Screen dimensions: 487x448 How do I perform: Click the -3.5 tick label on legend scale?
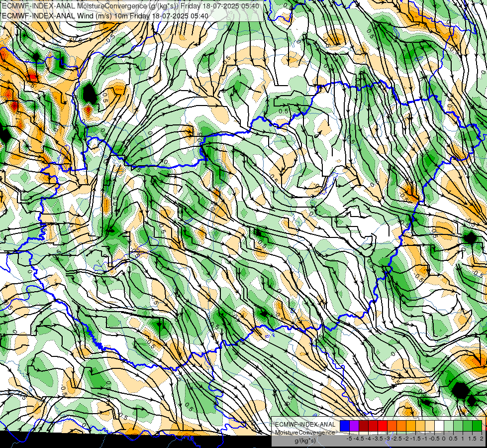[378, 439]
